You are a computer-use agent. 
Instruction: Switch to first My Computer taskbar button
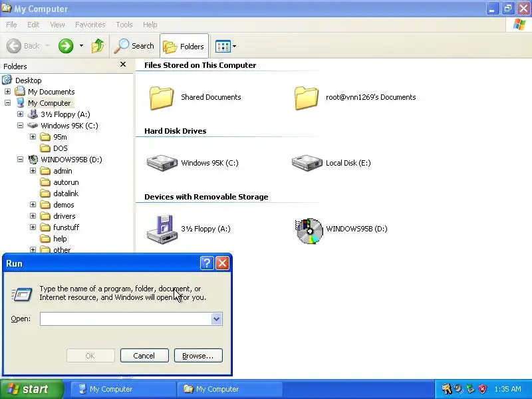click(123, 389)
